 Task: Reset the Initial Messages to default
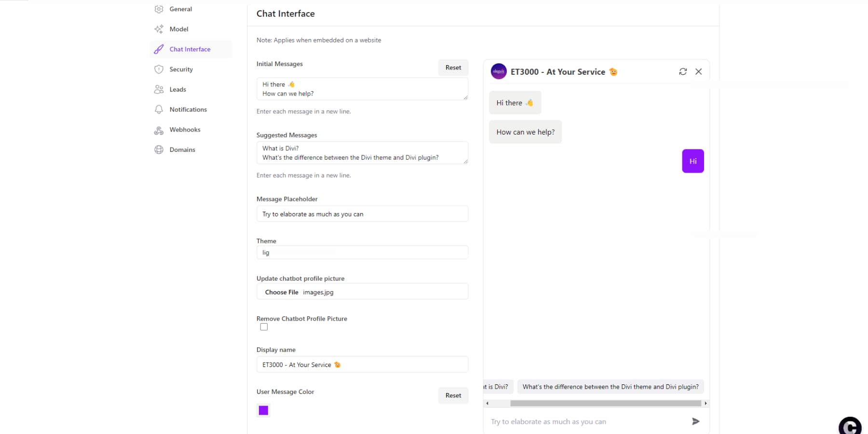453,68
